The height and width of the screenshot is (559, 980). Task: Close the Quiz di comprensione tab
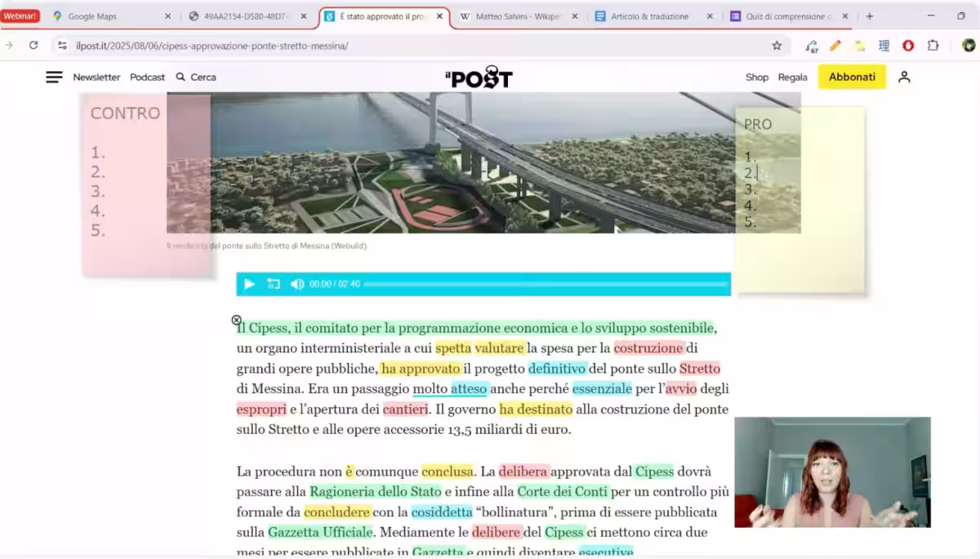click(x=845, y=16)
